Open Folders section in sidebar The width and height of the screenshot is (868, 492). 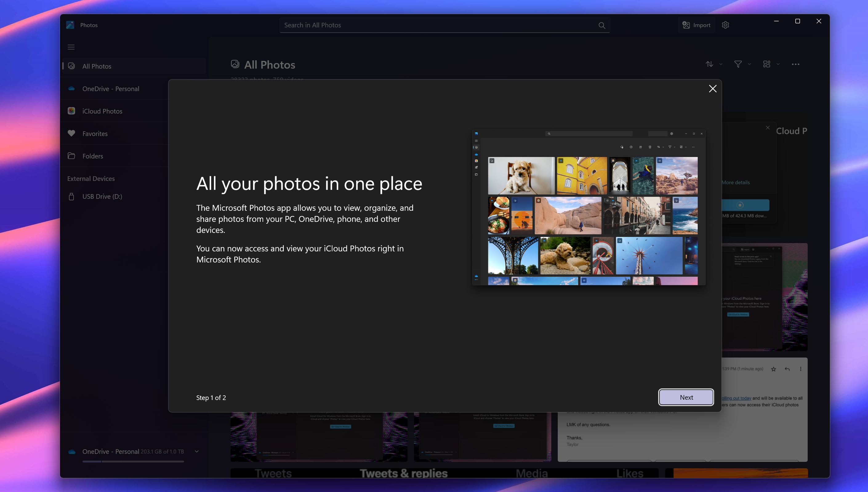tap(92, 155)
